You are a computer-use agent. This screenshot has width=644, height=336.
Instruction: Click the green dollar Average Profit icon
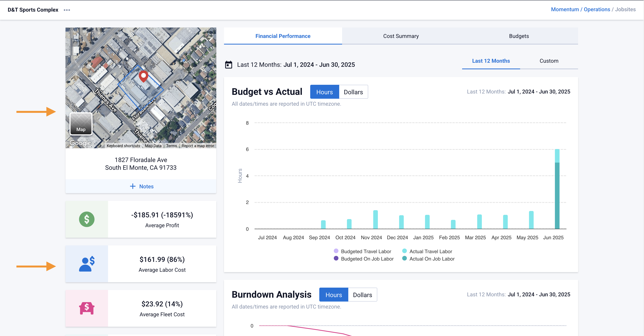coord(87,219)
